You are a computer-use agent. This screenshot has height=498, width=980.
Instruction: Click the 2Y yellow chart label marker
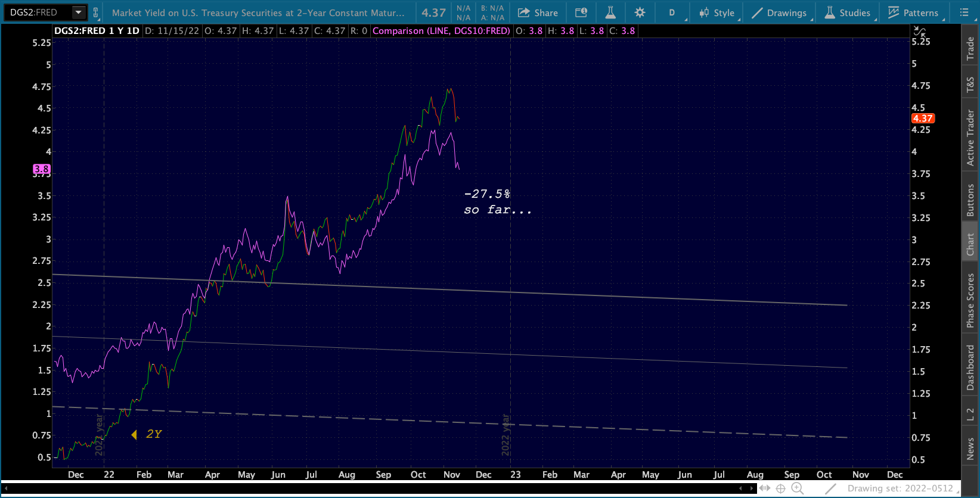pos(147,434)
